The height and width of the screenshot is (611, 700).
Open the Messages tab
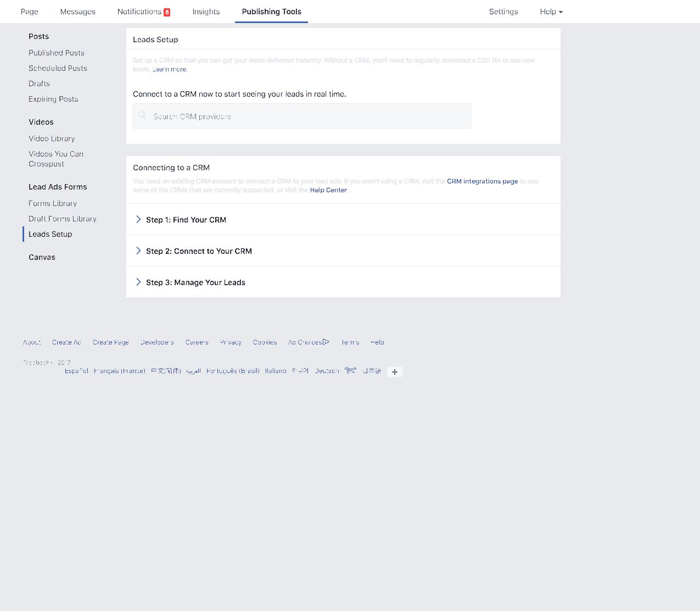pos(77,12)
